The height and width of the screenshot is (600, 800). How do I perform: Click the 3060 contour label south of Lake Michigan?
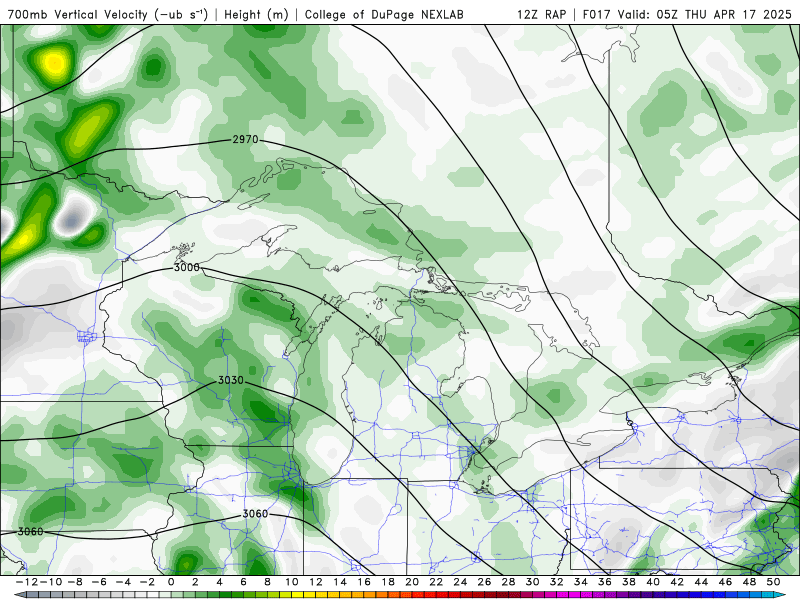(x=255, y=513)
